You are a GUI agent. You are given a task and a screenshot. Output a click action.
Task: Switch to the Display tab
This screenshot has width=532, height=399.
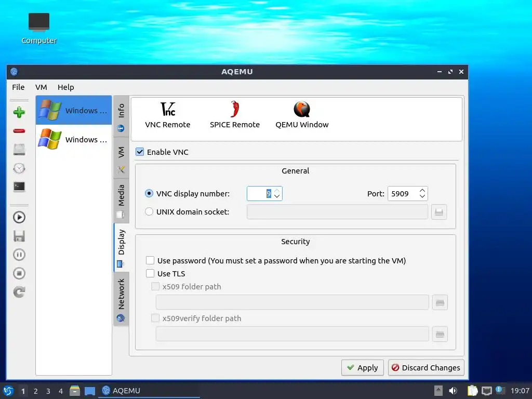pos(121,247)
